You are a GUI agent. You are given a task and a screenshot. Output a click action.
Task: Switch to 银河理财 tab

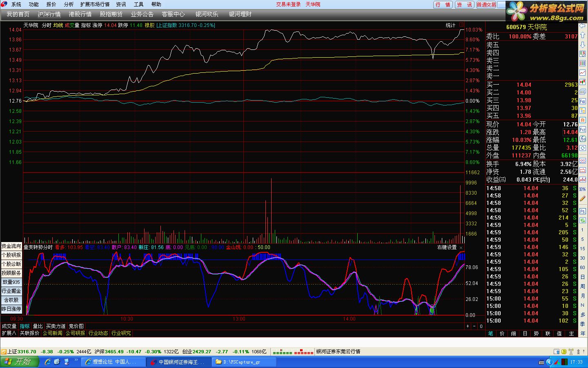tap(240, 14)
